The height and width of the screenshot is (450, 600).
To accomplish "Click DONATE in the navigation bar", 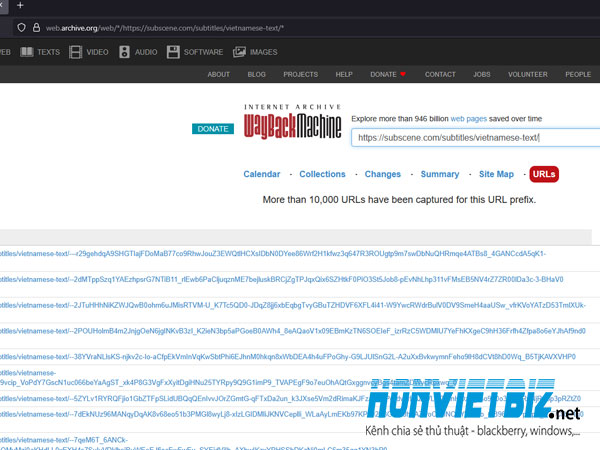I will tap(383, 74).
